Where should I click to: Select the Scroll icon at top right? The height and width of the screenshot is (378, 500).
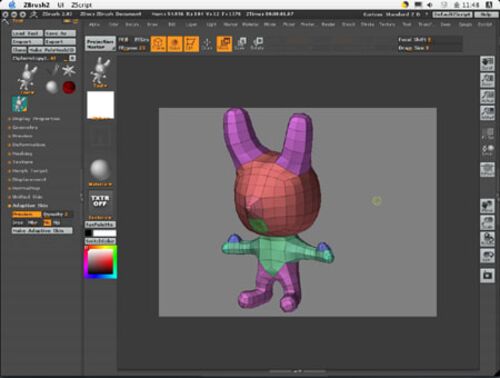487,64
